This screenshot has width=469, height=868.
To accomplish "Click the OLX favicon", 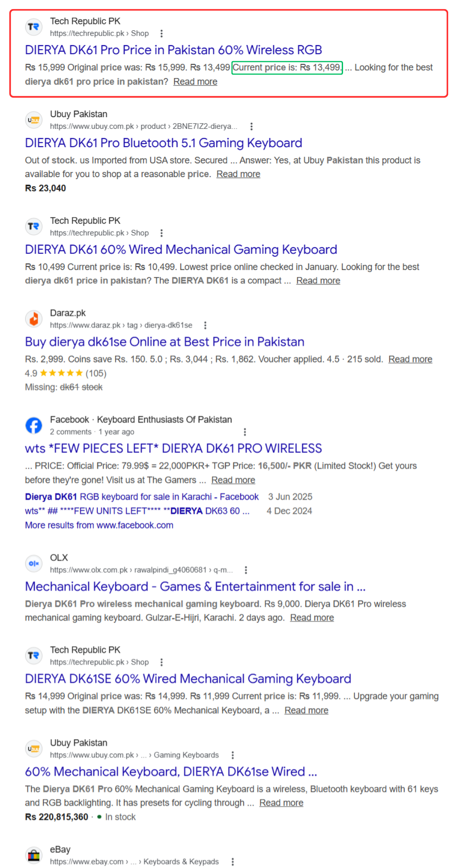I will [33, 564].
